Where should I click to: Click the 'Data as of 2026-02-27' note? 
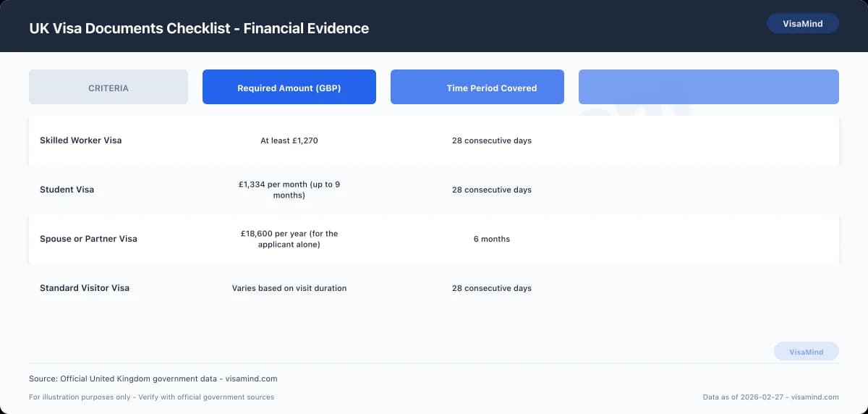click(x=771, y=397)
